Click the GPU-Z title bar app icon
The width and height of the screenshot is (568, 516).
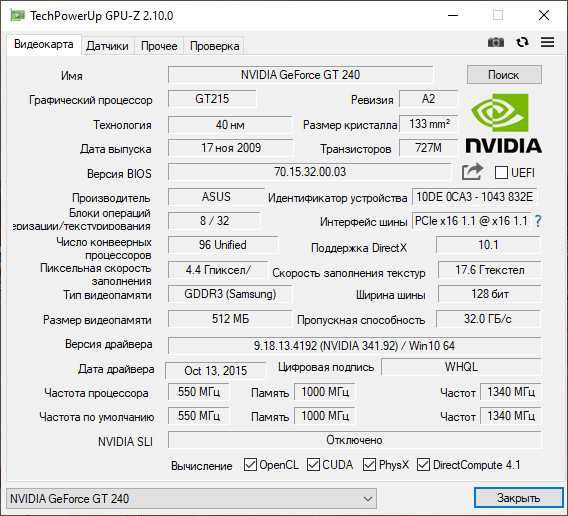(x=17, y=16)
